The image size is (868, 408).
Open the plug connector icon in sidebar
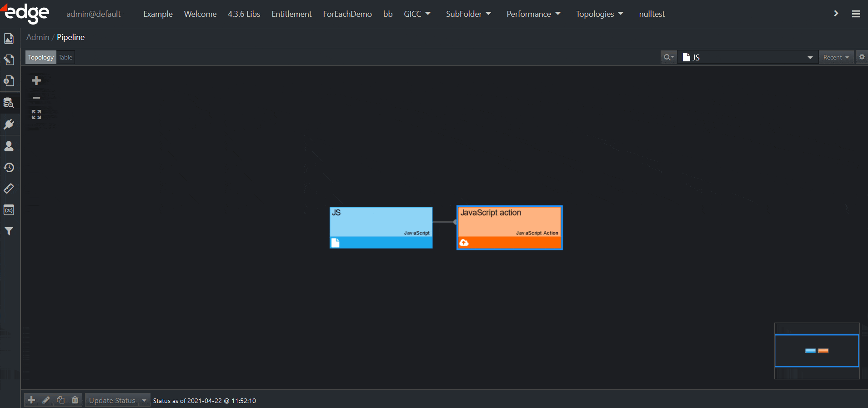[9, 124]
